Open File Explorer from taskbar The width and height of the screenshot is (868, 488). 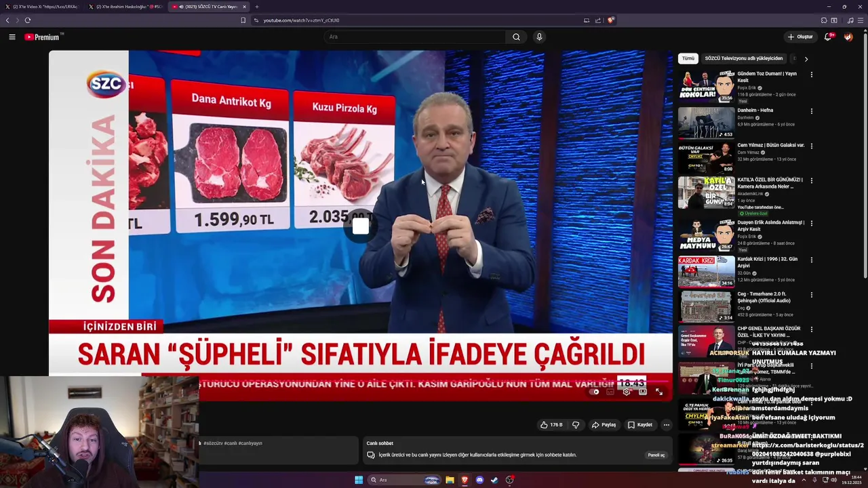point(450,480)
